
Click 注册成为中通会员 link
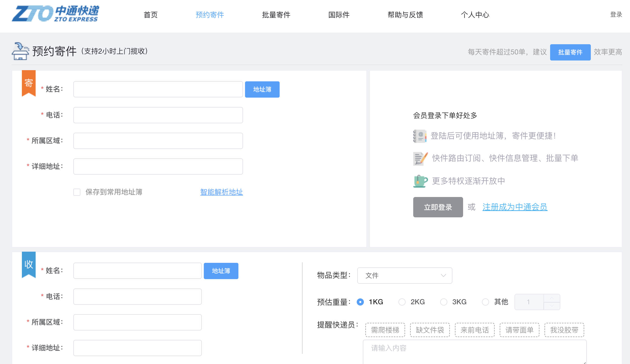point(515,207)
